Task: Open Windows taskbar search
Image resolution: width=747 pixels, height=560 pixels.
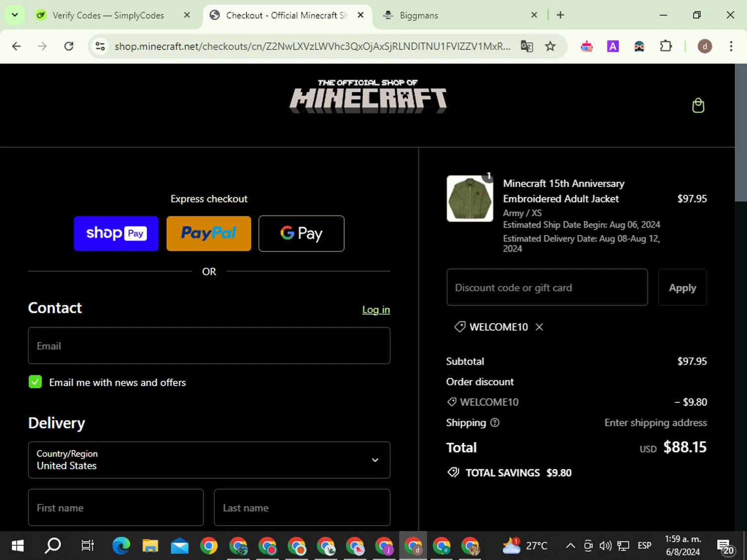Action: 53,546
